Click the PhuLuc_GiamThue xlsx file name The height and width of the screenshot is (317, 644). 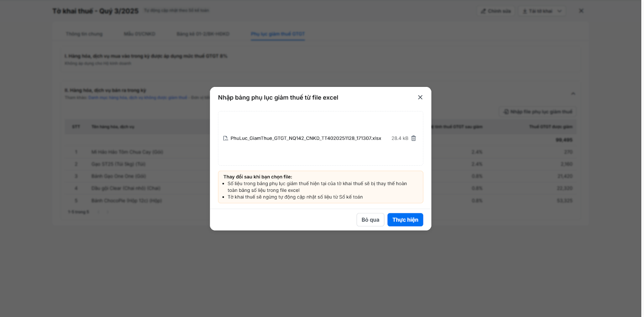click(305, 138)
